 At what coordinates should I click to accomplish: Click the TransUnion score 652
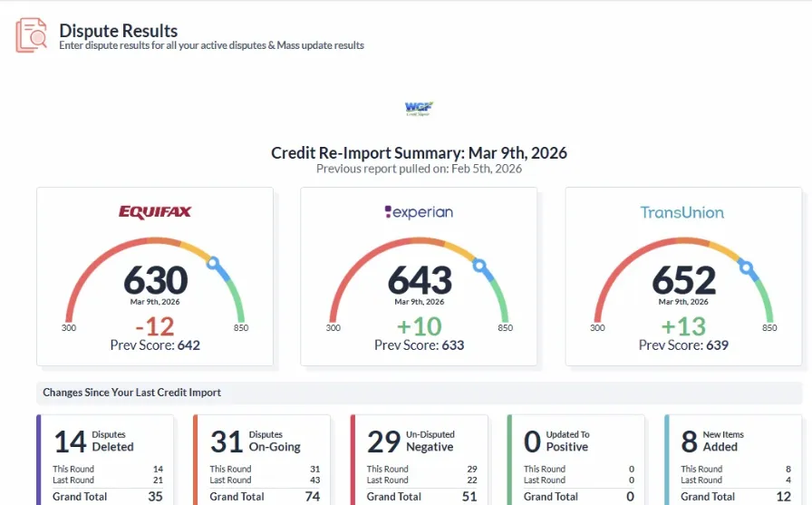[683, 280]
